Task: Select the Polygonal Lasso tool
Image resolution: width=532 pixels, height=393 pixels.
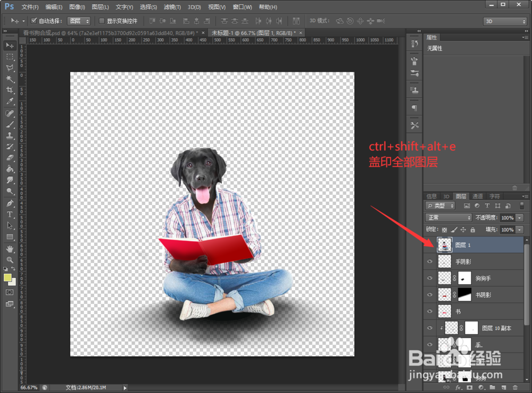Action: (x=10, y=68)
